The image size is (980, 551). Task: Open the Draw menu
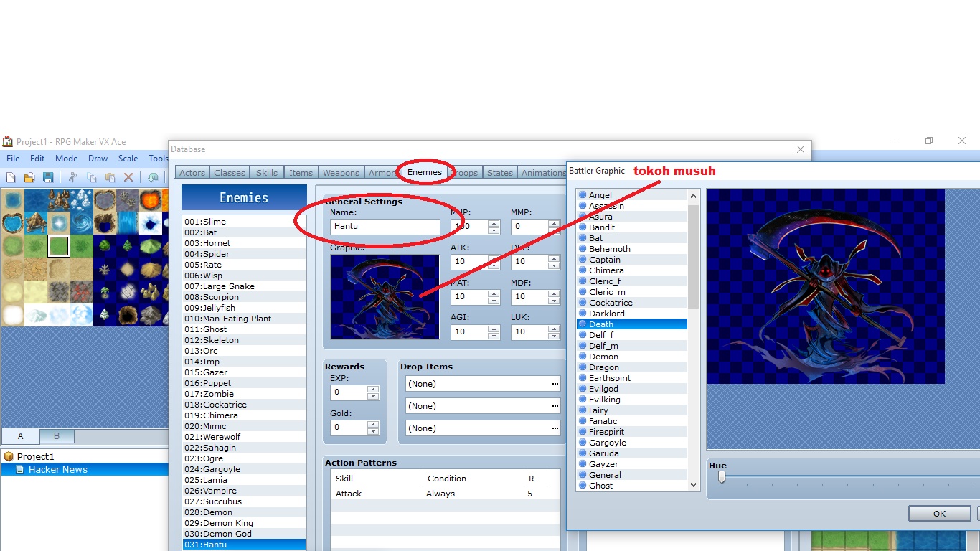pos(98,159)
